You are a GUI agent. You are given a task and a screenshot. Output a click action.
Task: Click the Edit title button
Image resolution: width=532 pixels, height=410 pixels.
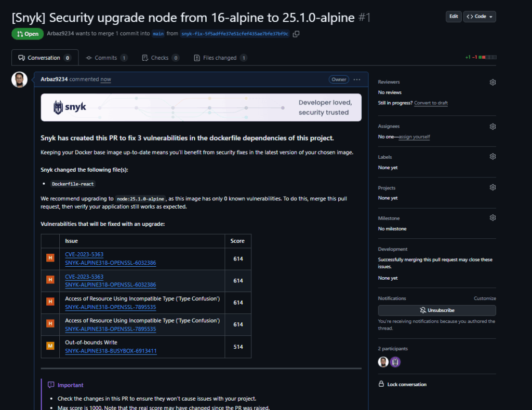pos(453,17)
